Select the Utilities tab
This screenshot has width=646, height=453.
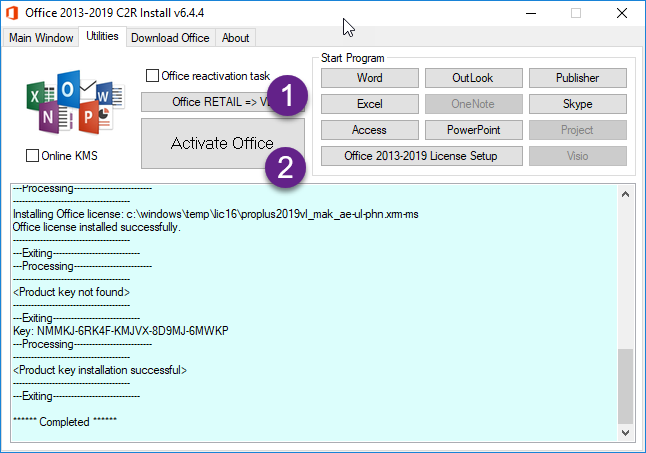click(x=102, y=36)
